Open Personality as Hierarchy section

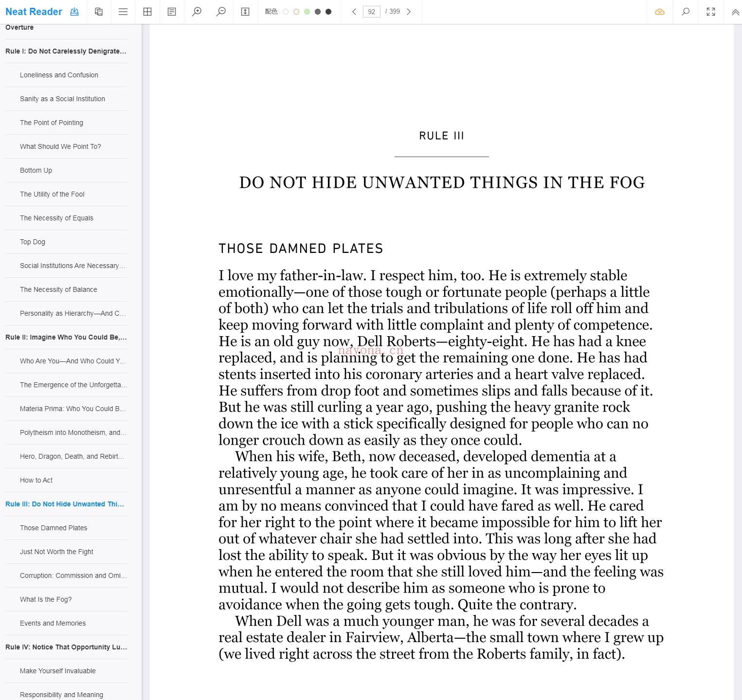pyautogui.click(x=73, y=313)
